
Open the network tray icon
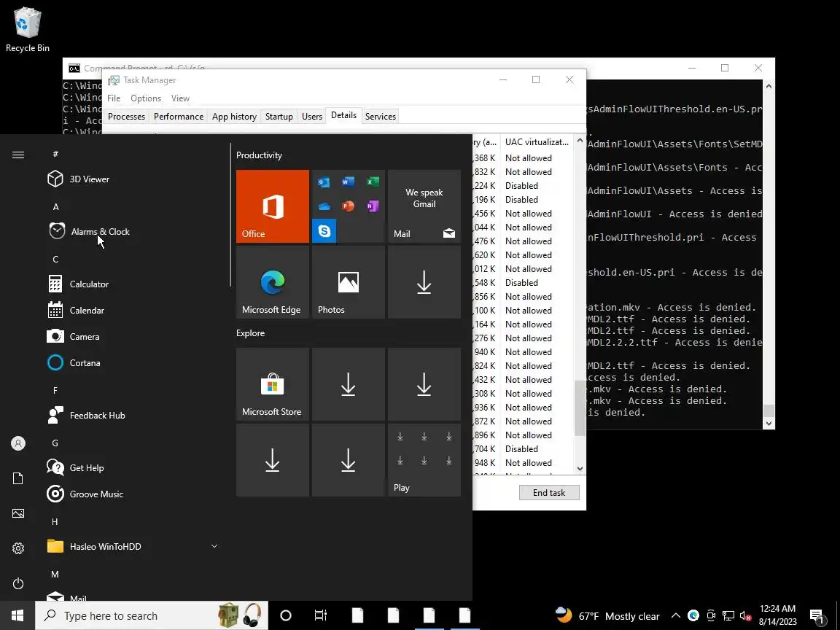[x=728, y=615]
